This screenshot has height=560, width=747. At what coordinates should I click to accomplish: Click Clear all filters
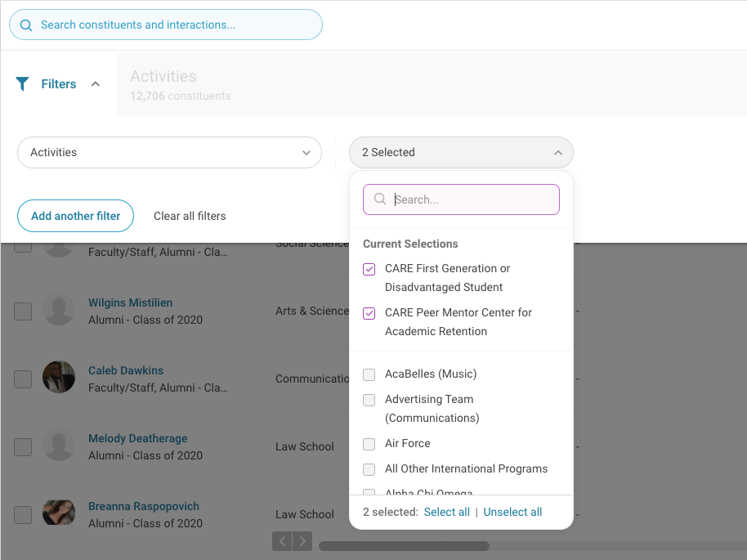coord(190,216)
